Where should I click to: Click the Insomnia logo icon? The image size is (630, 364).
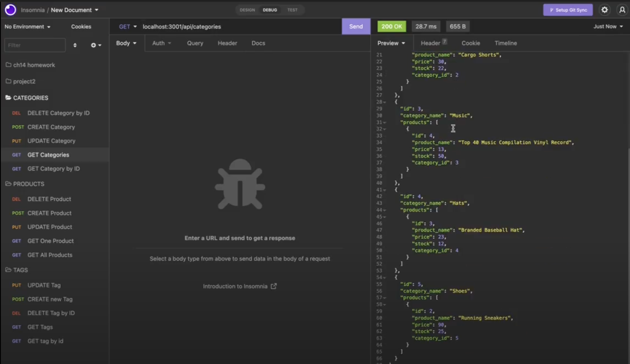click(x=11, y=10)
